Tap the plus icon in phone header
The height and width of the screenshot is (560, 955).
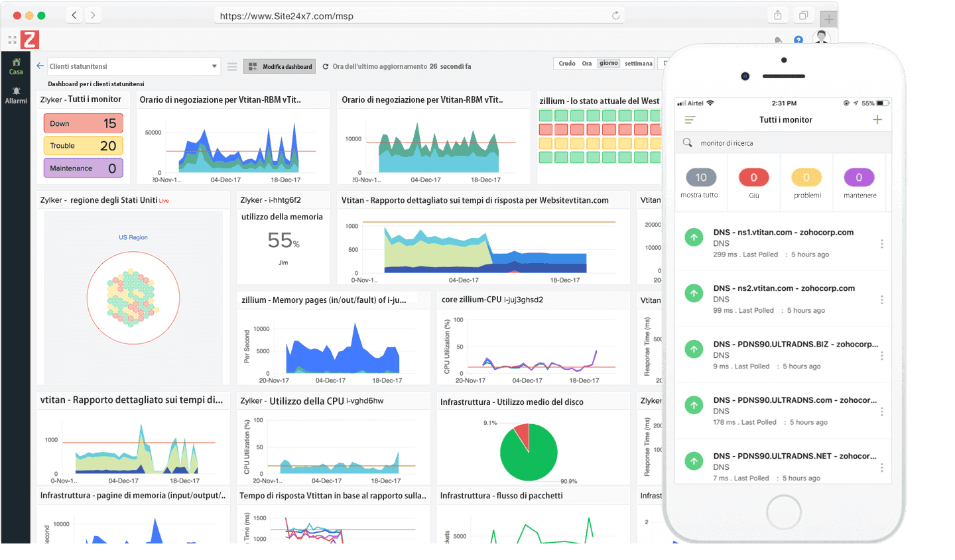click(877, 119)
